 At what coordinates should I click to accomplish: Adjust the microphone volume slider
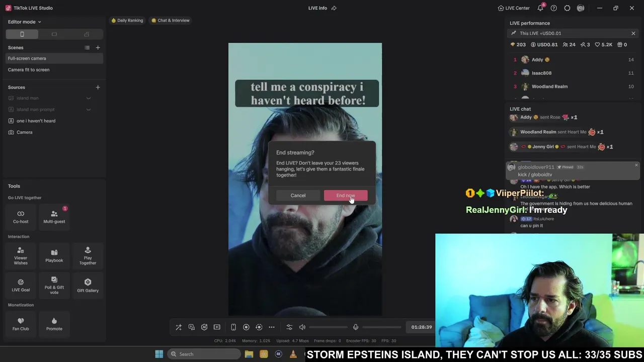tap(381, 327)
